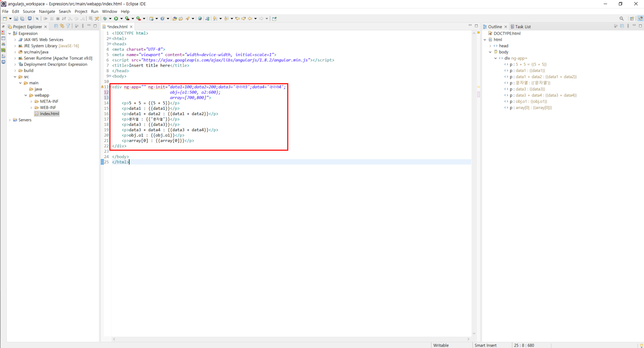Screen dimensions: 644x348
Task: Maximize the editor area
Action: click(x=476, y=26)
